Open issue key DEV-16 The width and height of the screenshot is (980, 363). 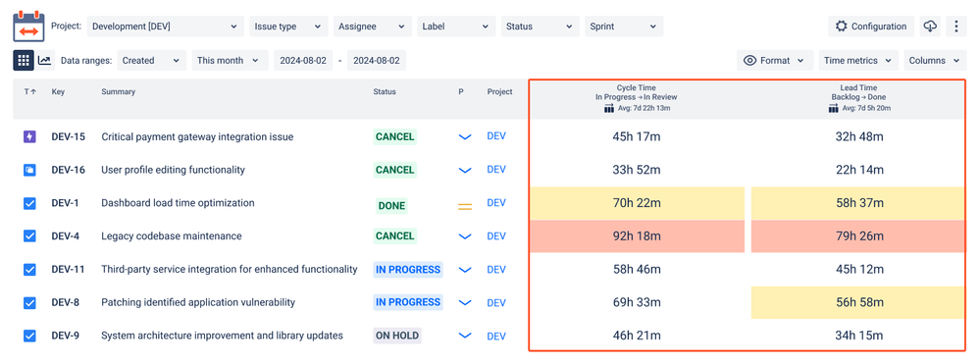[68, 170]
